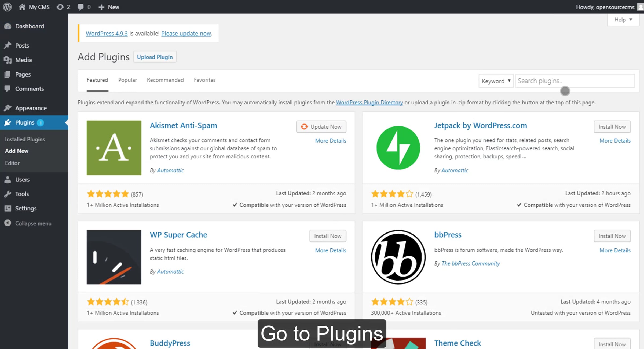Viewport: 644px width, 349px height.
Task: Open the Jetpack plugin logo thumbnail
Action: click(x=398, y=148)
